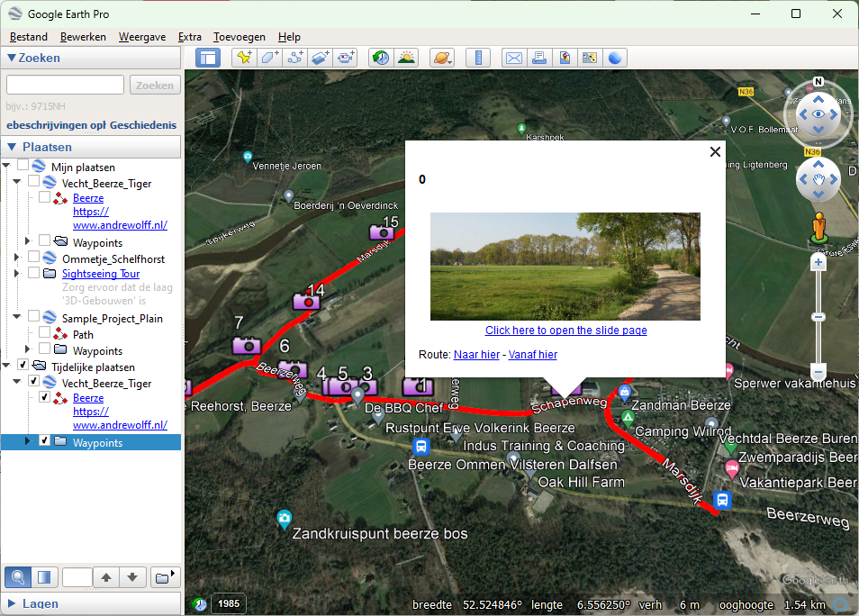Click the Add Placemark pushpin icon
Image resolution: width=859 pixels, height=616 pixels.
(243, 58)
